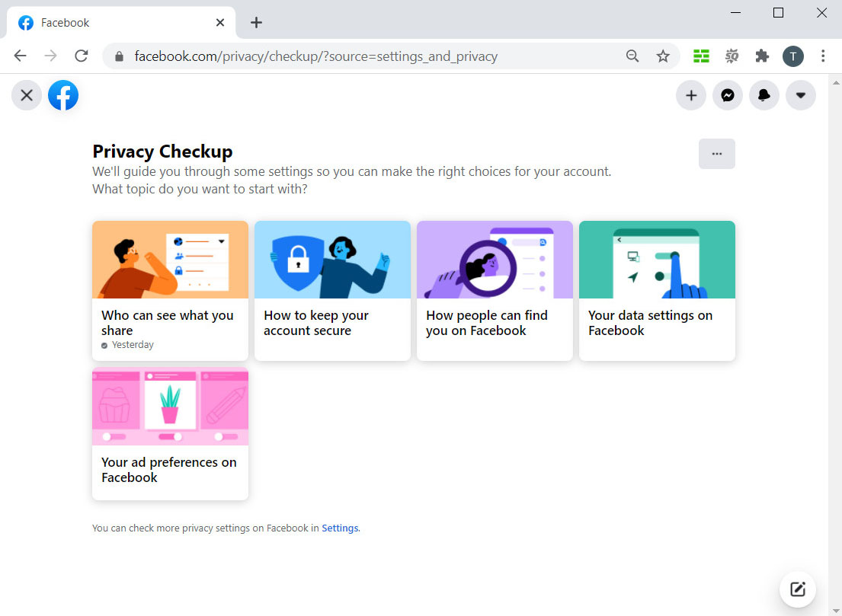Start a new message with compose icon
This screenshot has width=842, height=616.
(798, 589)
